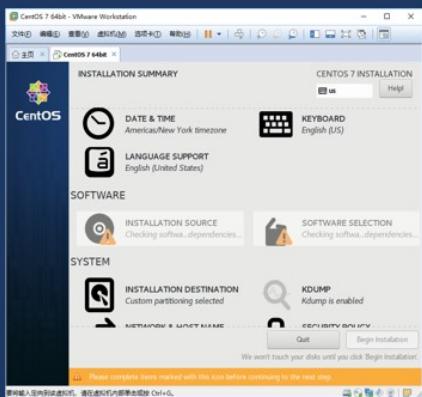
Task: Click the INSTALLATION DESTINATION label
Action: (182, 289)
